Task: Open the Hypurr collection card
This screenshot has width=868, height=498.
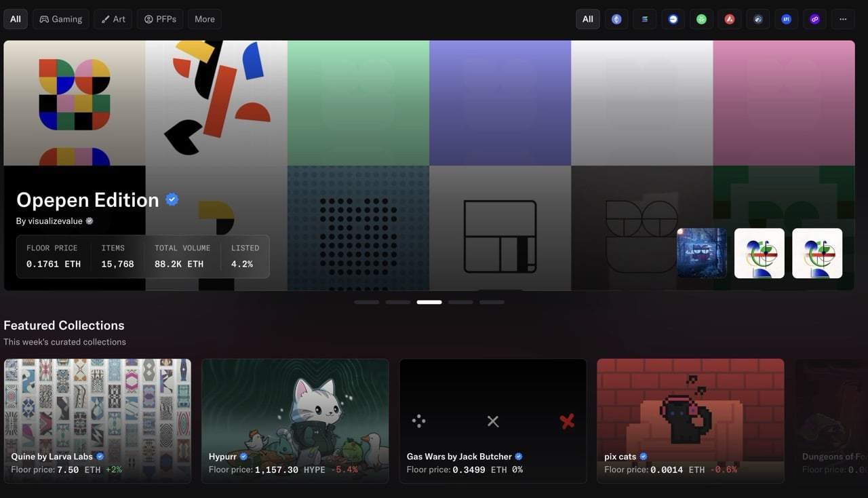Action: [x=295, y=421]
